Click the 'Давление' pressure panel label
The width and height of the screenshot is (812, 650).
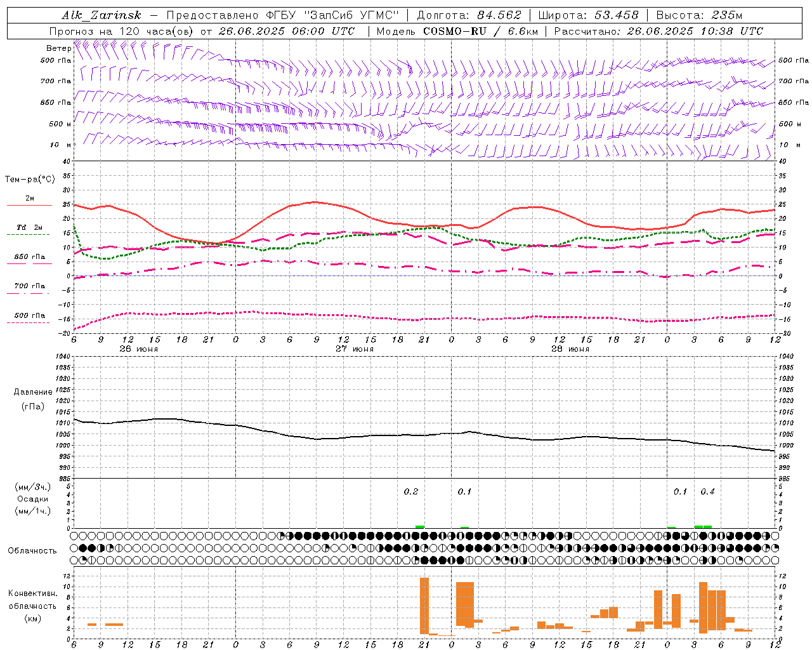33,392
